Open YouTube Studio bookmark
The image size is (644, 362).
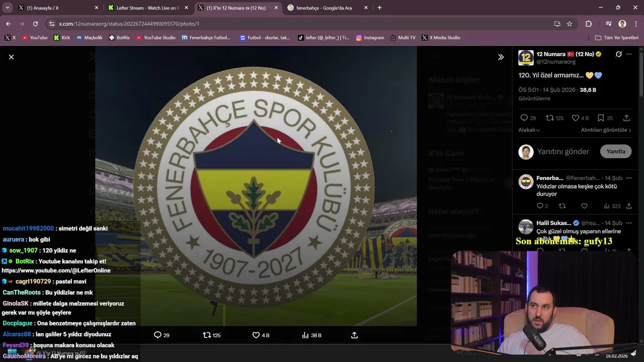click(156, 38)
